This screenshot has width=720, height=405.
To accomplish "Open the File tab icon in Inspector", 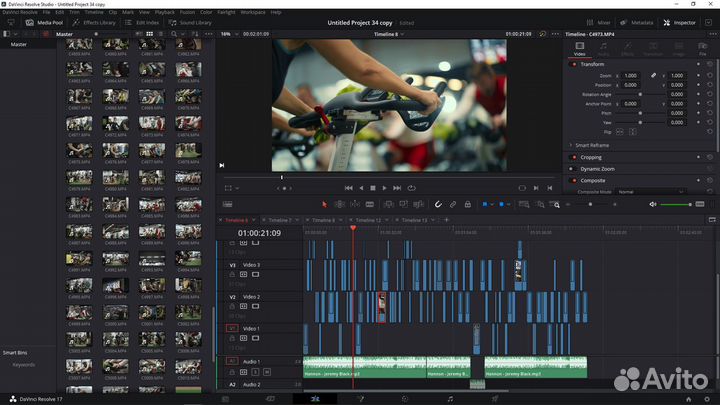I will point(702,46).
